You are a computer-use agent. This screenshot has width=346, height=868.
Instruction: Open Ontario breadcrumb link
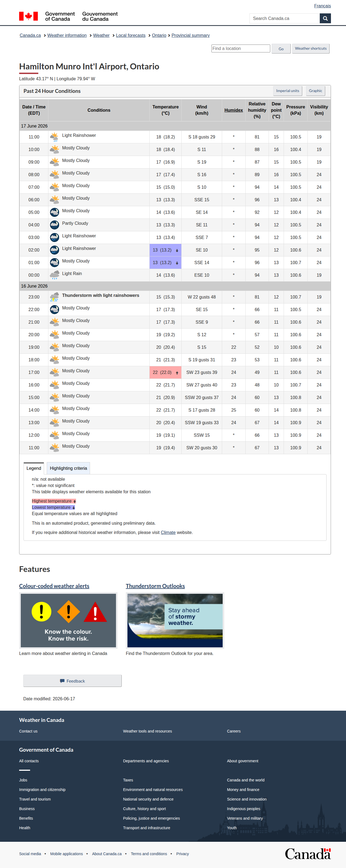pos(159,36)
